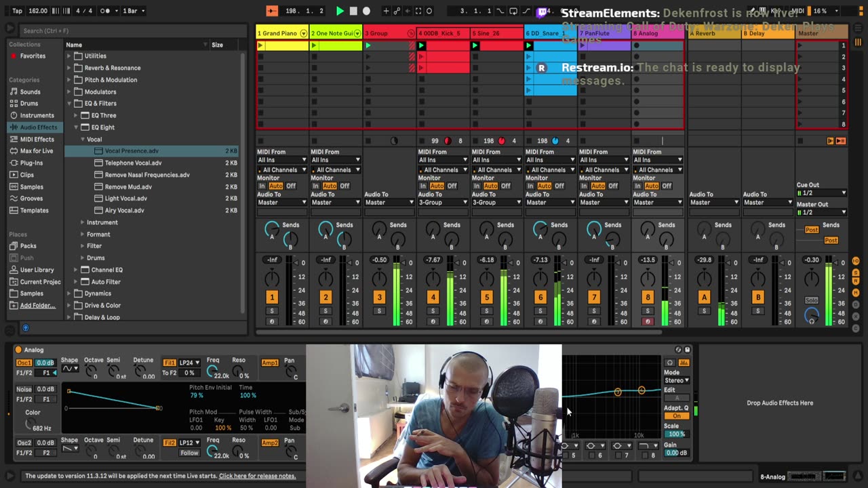Screen dimensions: 868x488
Task: Solo track 3 Group
Action: pyautogui.click(x=379, y=311)
